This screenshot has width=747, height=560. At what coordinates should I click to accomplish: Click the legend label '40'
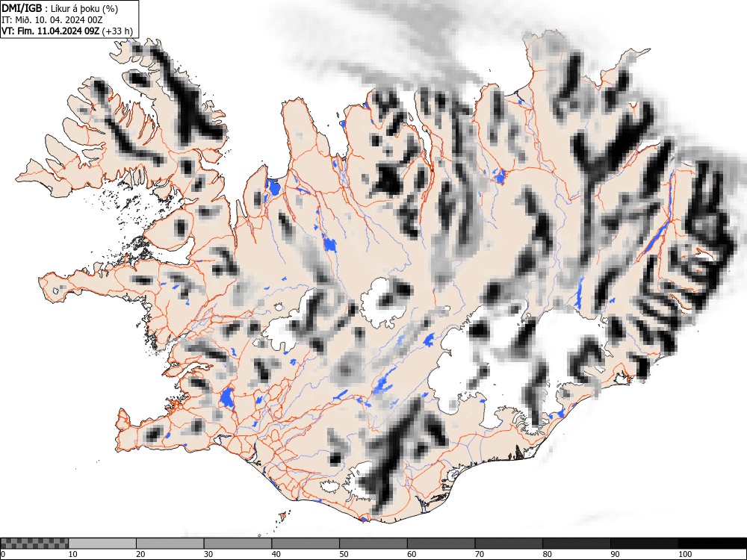(x=276, y=554)
